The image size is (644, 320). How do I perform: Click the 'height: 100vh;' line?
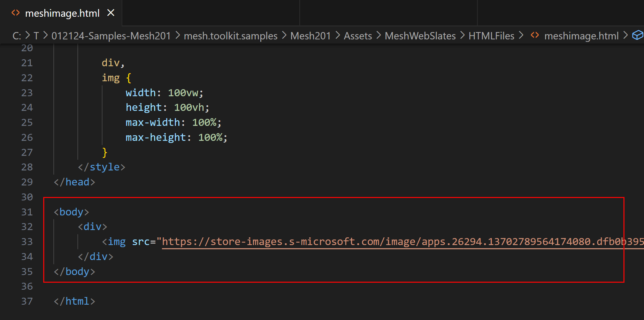[x=167, y=107]
